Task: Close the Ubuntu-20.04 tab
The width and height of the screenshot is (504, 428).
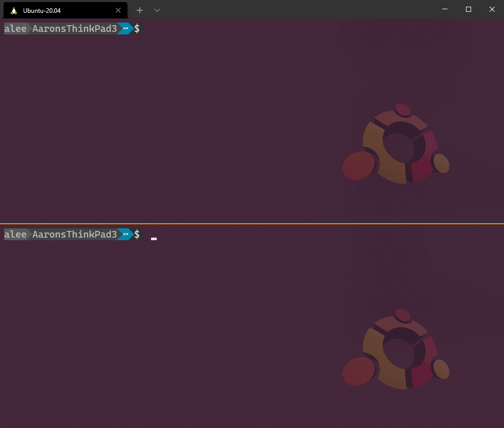Action: coord(118,10)
